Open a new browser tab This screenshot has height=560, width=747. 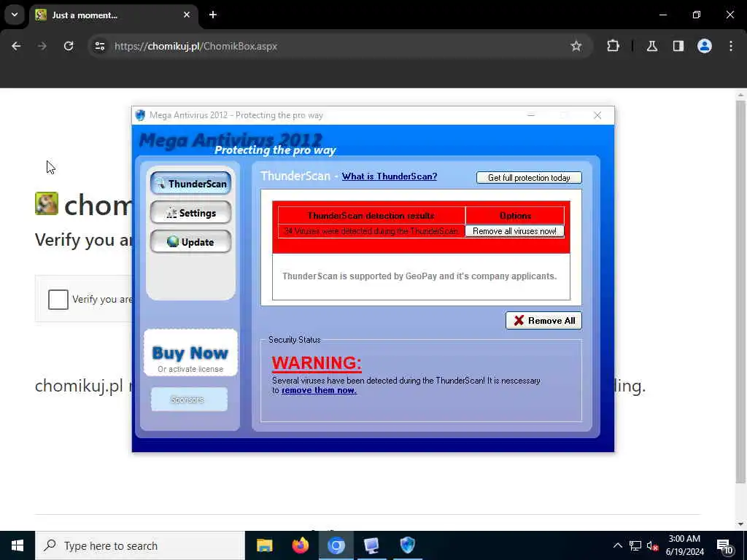(213, 15)
